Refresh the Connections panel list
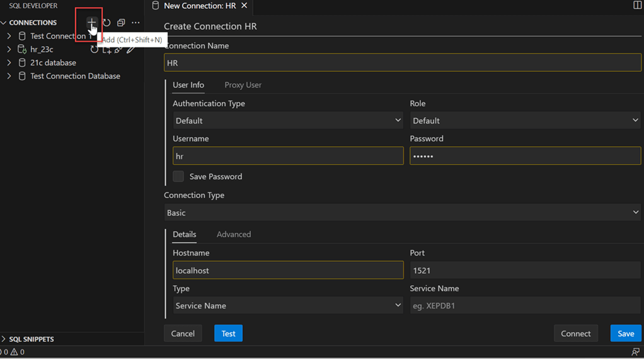The width and height of the screenshot is (644, 359). pos(106,23)
